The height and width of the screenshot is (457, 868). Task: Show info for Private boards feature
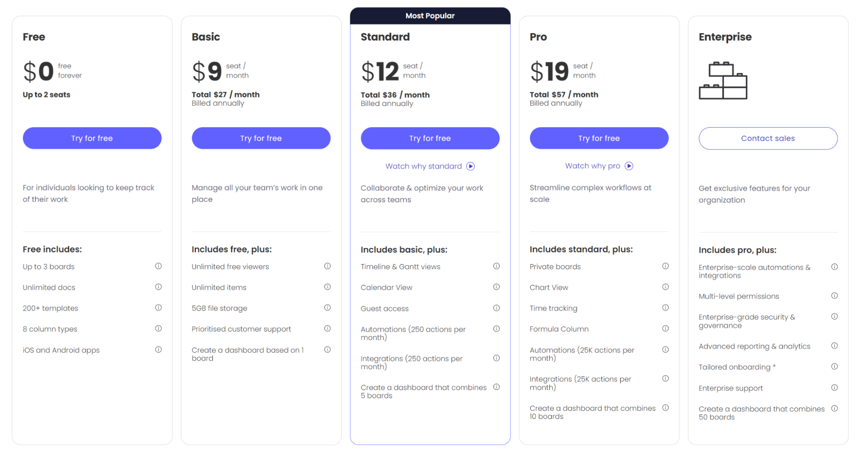(x=665, y=266)
